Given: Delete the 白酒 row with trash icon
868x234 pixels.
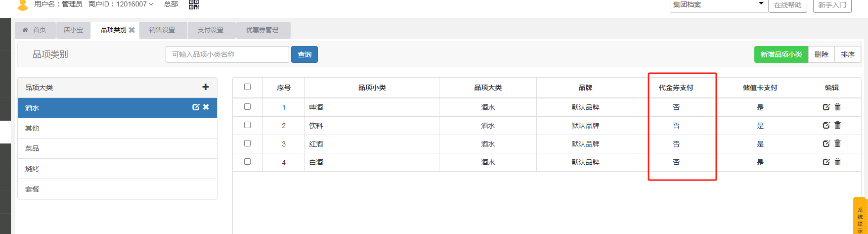Looking at the screenshot, I should click(837, 162).
